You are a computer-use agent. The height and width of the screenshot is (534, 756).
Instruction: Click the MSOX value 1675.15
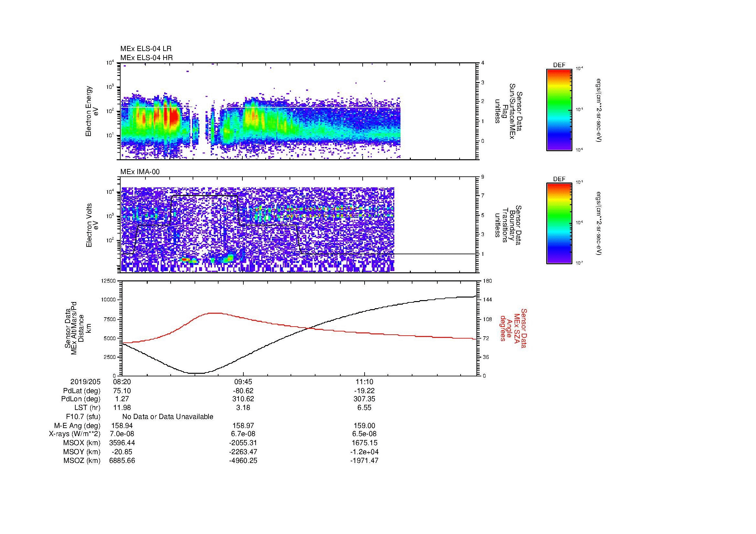pos(364,443)
